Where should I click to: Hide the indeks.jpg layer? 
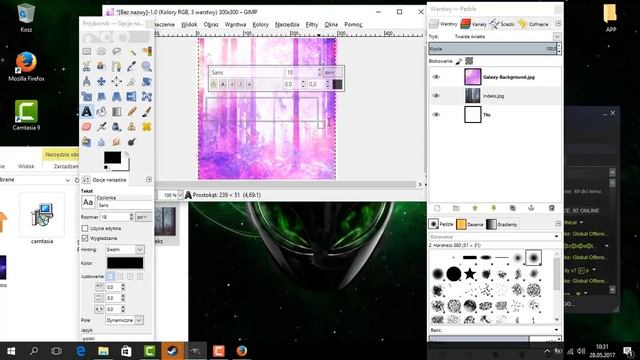pos(436,96)
